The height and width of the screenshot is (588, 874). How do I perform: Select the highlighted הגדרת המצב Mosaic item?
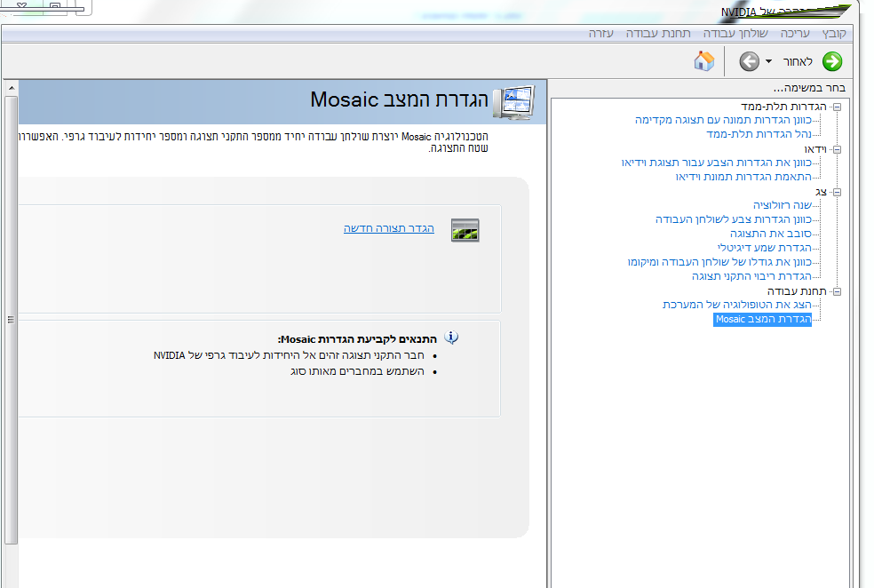click(x=762, y=319)
